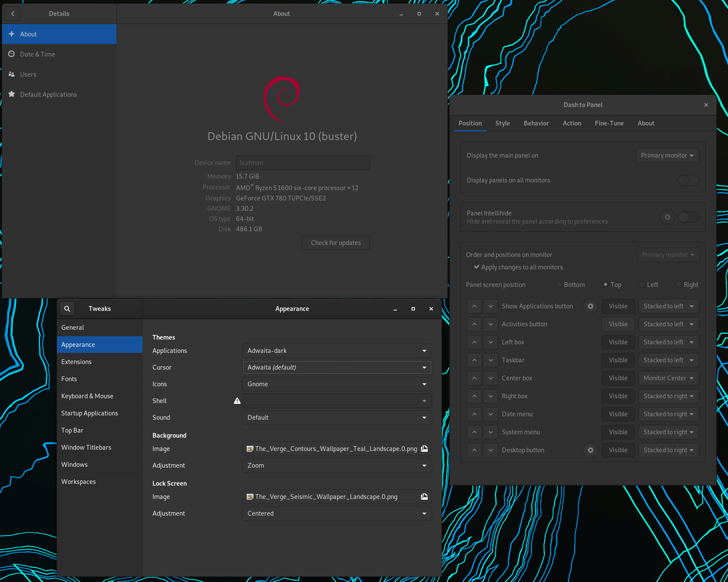This screenshot has height=582, width=728.
Task: Open Sound theme dropdown
Action: pyautogui.click(x=337, y=418)
